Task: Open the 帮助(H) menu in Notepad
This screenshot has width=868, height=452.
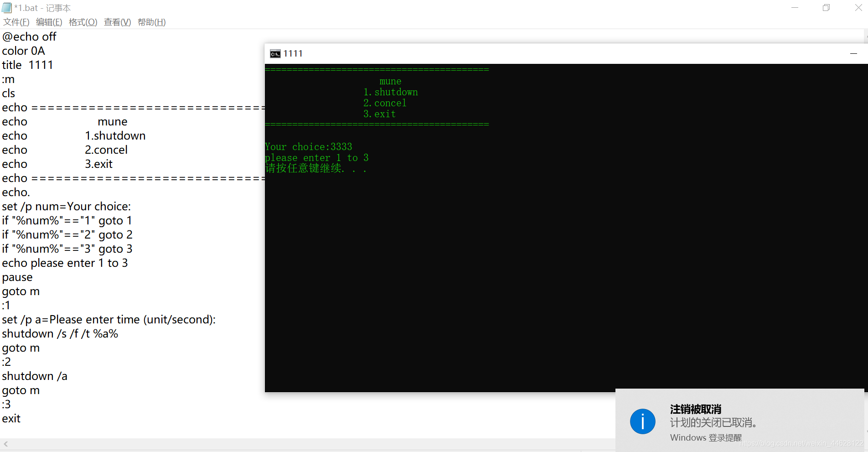Action: tap(151, 22)
